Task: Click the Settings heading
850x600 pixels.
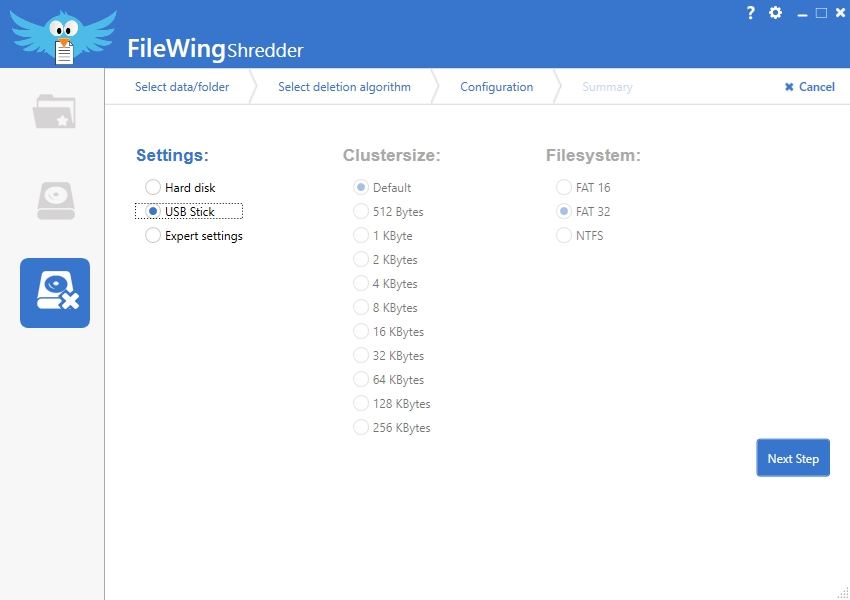Action: 172,156
